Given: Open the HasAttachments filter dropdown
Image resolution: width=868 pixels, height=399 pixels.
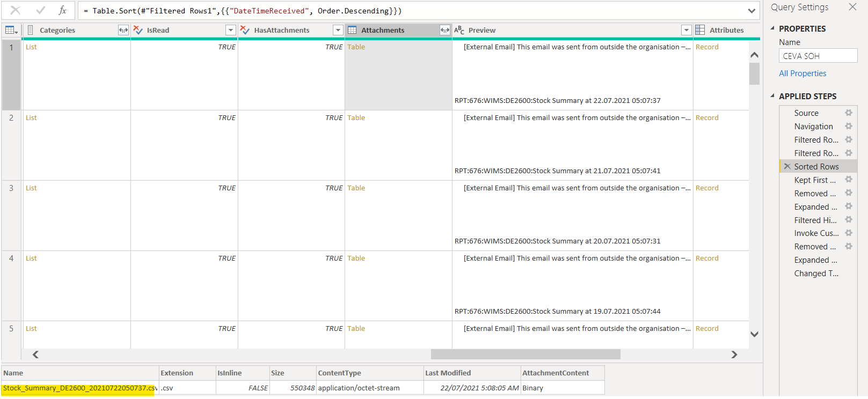Looking at the screenshot, I should click(x=338, y=30).
